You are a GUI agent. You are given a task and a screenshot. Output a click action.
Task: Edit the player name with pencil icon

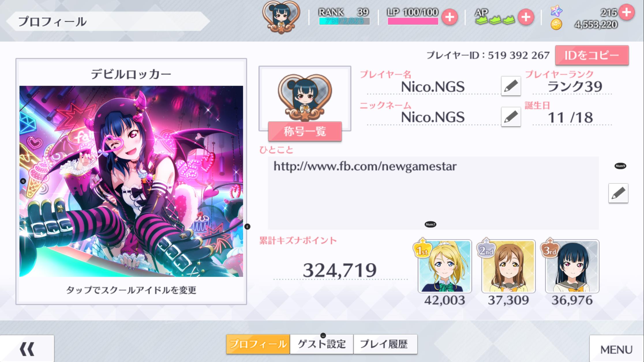click(x=511, y=86)
